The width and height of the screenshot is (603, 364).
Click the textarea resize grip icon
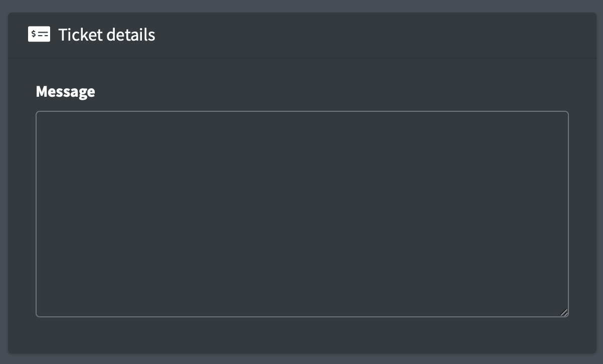pyautogui.click(x=564, y=312)
